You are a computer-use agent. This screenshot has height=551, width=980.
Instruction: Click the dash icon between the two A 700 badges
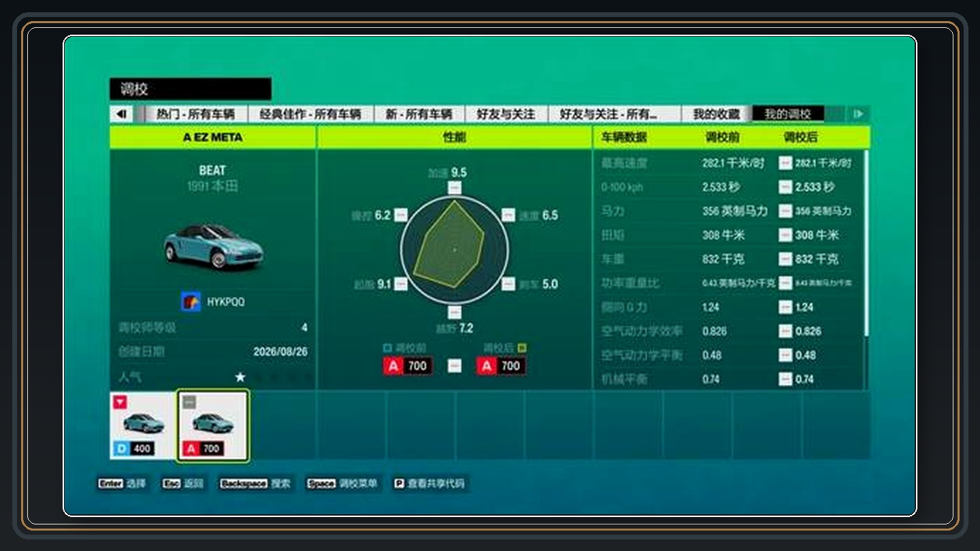tap(455, 366)
